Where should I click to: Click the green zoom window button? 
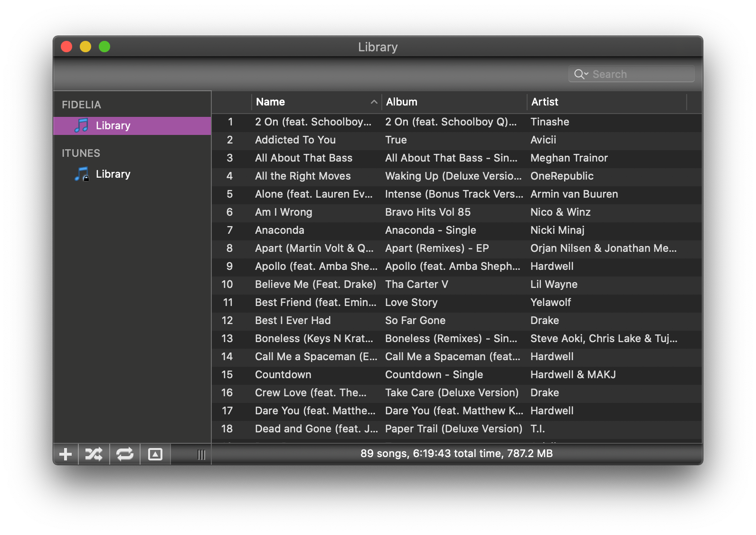[104, 47]
